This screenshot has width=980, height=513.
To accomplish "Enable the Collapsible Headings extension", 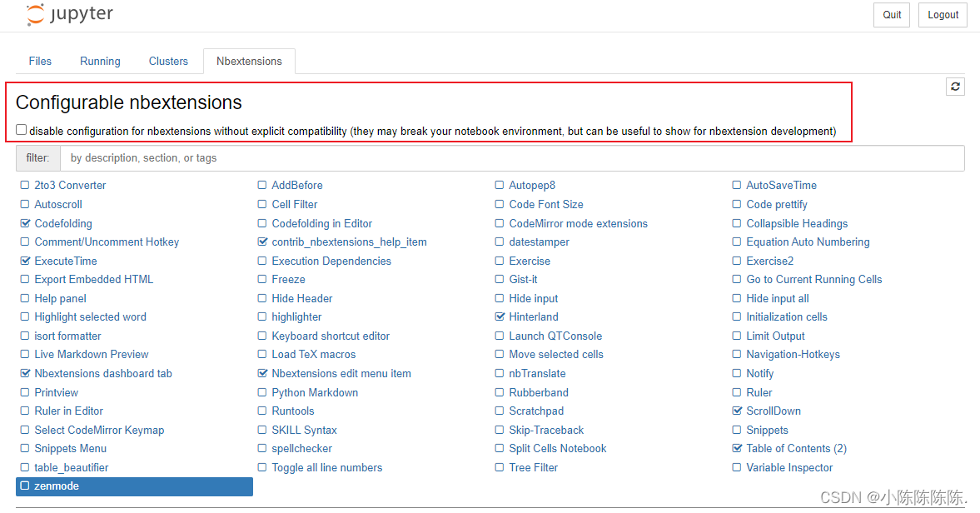I will 736,223.
